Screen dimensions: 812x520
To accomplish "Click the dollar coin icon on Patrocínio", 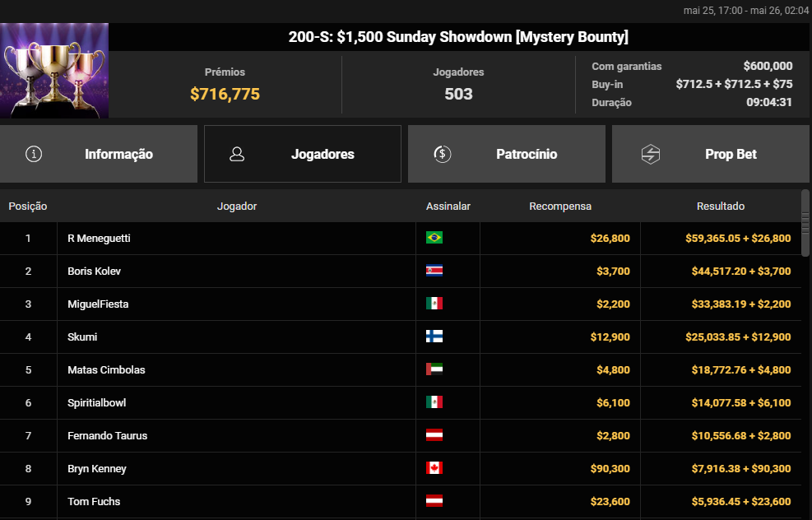I will 443,154.
